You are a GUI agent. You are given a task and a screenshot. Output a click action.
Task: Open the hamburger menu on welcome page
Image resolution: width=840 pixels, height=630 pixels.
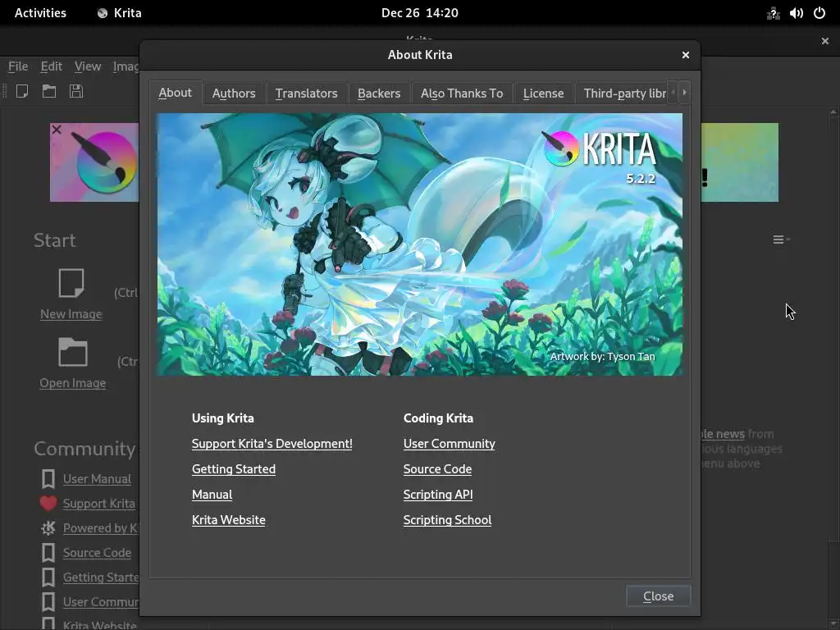[781, 240]
